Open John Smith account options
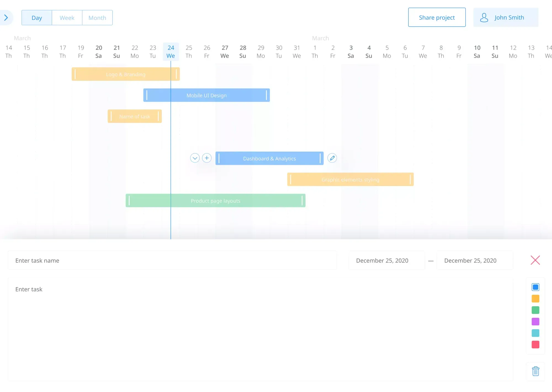 point(509,17)
